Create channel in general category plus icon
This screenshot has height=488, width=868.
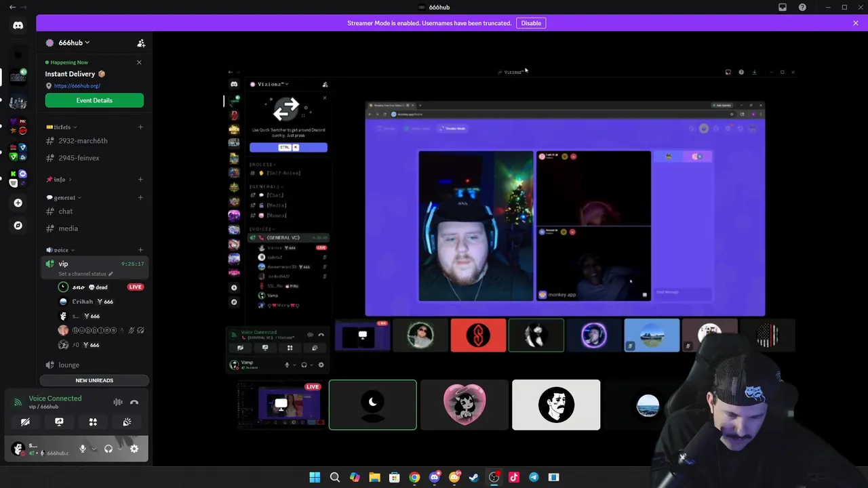pos(140,197)
